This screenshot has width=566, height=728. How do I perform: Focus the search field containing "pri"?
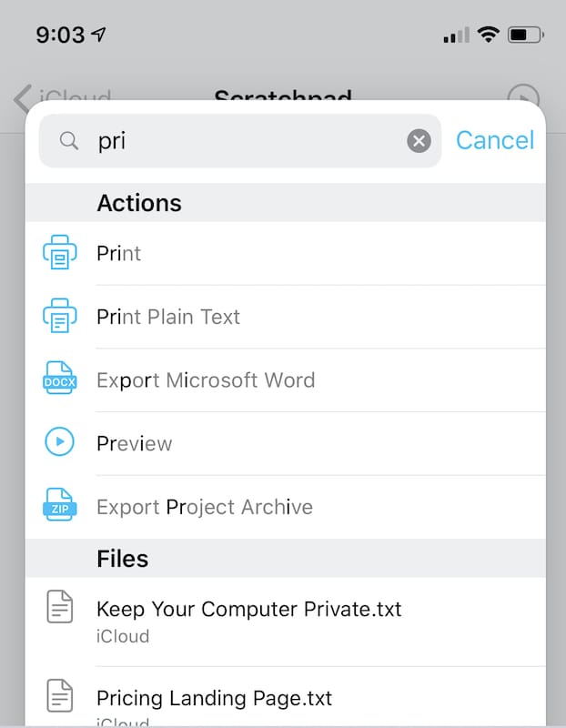246,141
